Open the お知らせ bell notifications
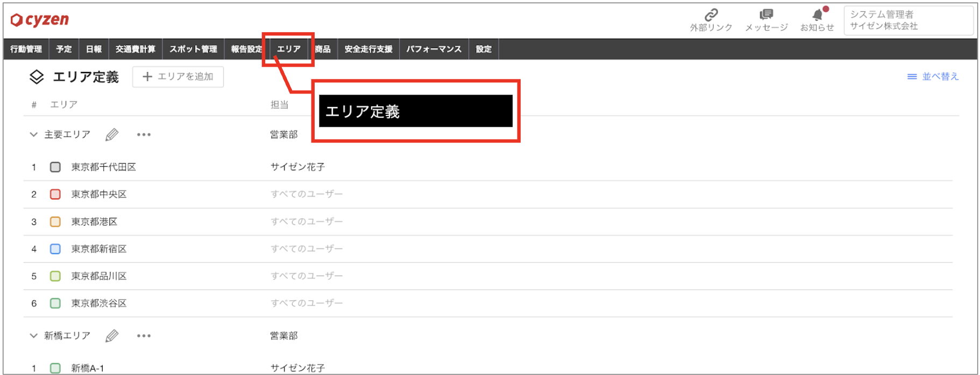The width and height of the screenshot is (980, 375). tap(818, 15)
